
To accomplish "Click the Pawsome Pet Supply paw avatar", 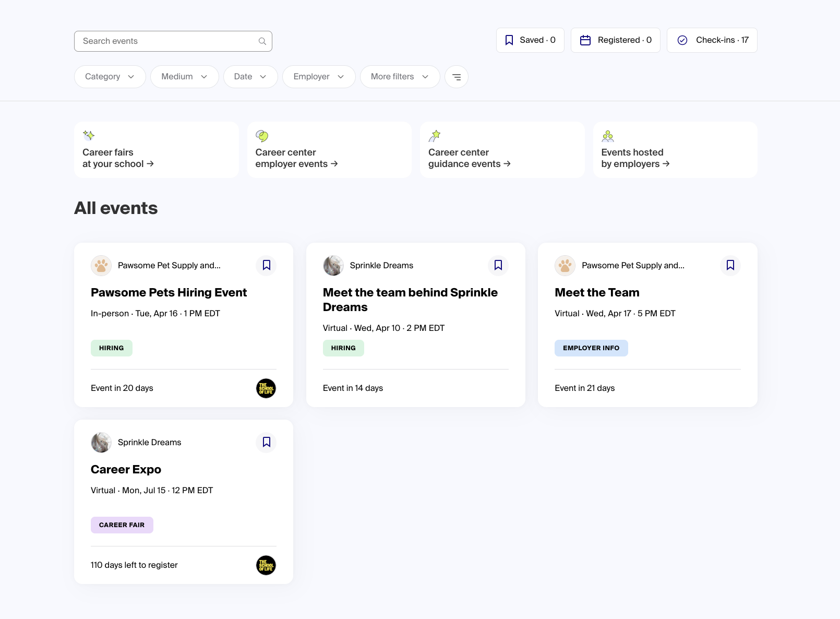I will 101,266.
